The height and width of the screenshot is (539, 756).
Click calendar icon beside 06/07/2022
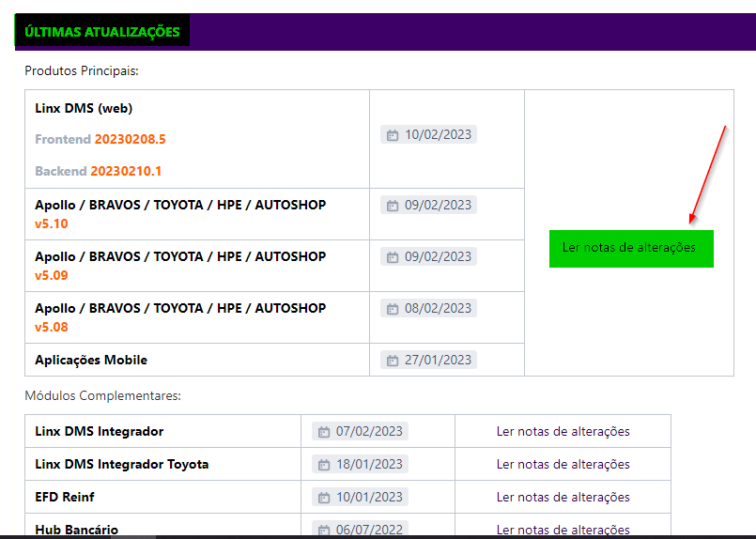click(x=324, y=530)
